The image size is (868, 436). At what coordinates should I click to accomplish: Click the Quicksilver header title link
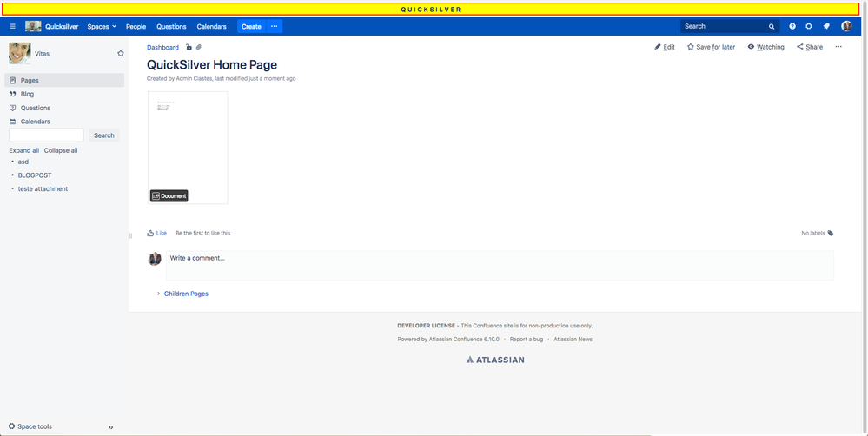click(x=62, y=27)
